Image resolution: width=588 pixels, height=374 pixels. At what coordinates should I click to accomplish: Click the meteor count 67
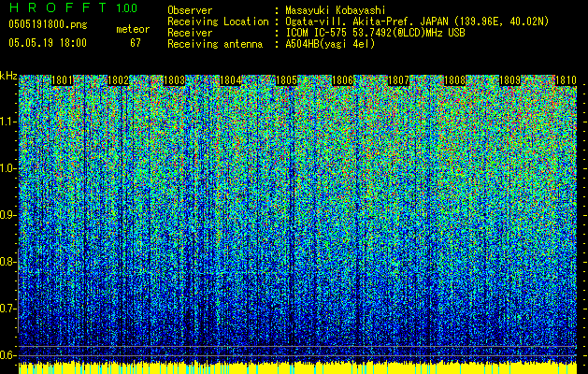[x=136, y=43]
